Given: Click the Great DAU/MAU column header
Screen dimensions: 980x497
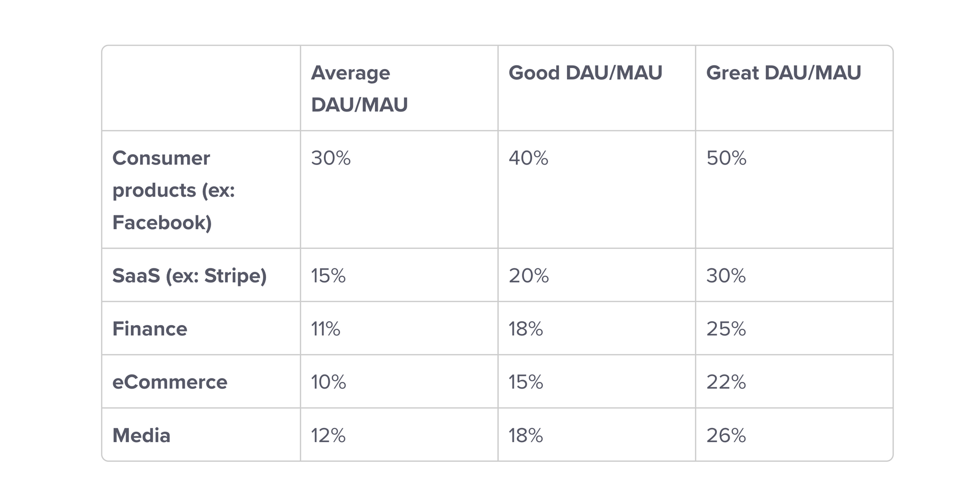Looking at the screenshot, I should pyautogui.click(x=783, y=73).
